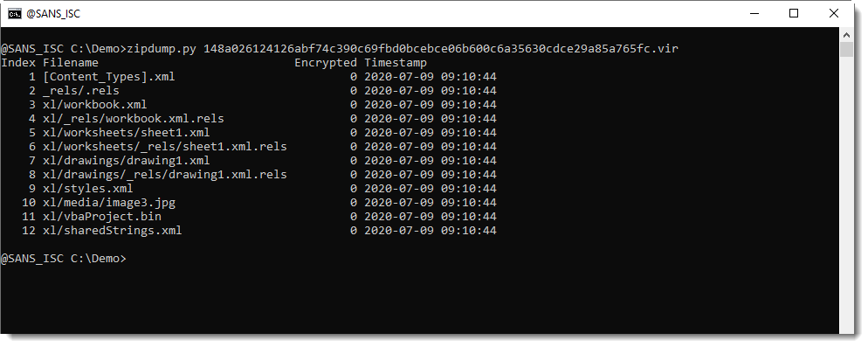Click the xl/styles.xml entry
The height and width of the screenshot is (347, 868).
pyautogui.click(x=88, y=189)
